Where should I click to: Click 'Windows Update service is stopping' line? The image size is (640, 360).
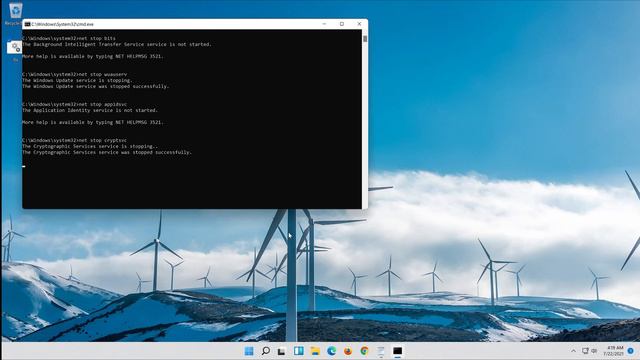[x=78, y=80]
